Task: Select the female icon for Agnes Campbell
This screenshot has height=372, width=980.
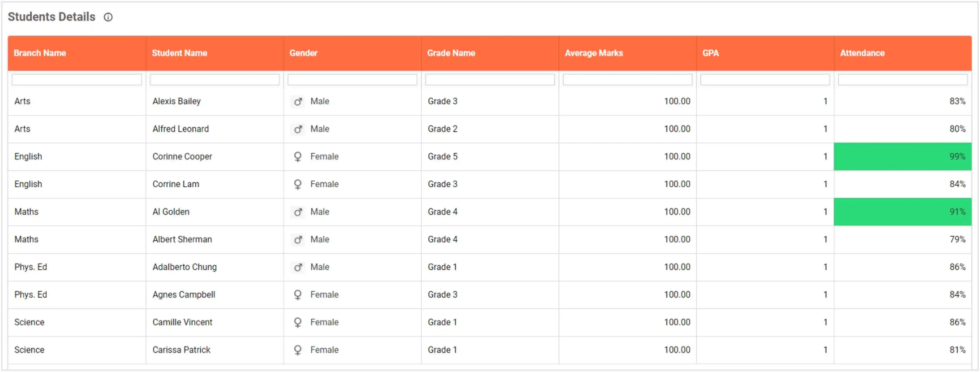Action: click(298, 294)
